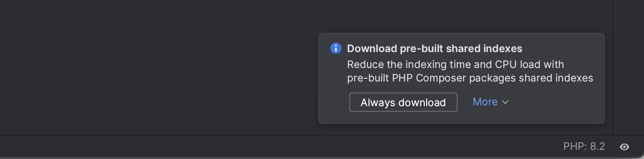Click the Always download button
Image resolution: width=644 pixels, height=159 pixels.
pyautogui.click(x=403, y=103)
